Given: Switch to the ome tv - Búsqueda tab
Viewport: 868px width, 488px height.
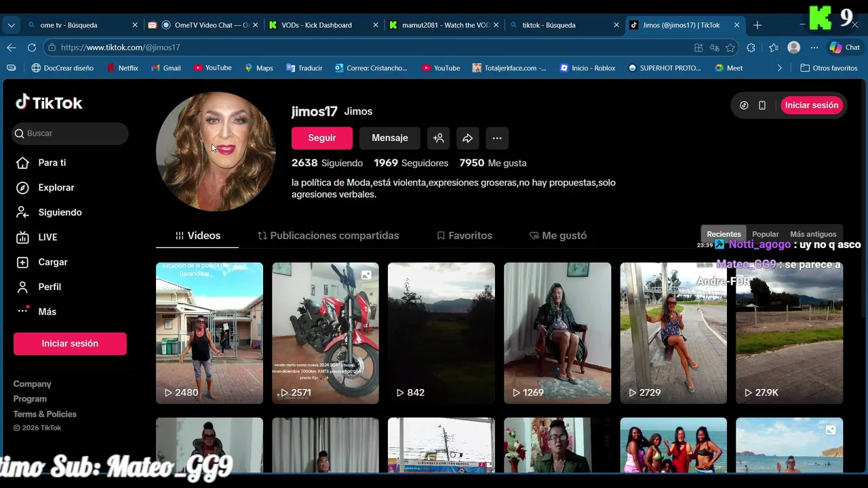Looking at the screenshot, I should click(82, 25).
